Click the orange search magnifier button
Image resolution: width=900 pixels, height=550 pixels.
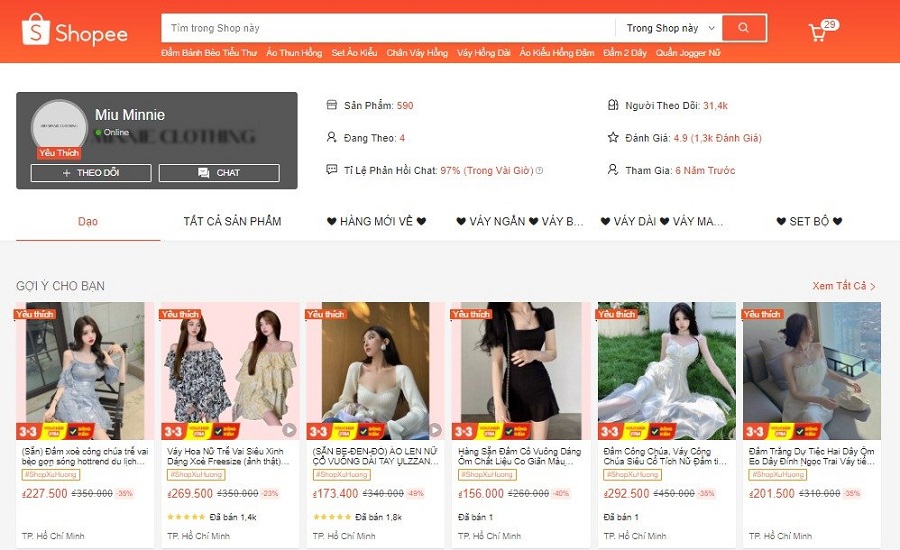coord(743,28)
